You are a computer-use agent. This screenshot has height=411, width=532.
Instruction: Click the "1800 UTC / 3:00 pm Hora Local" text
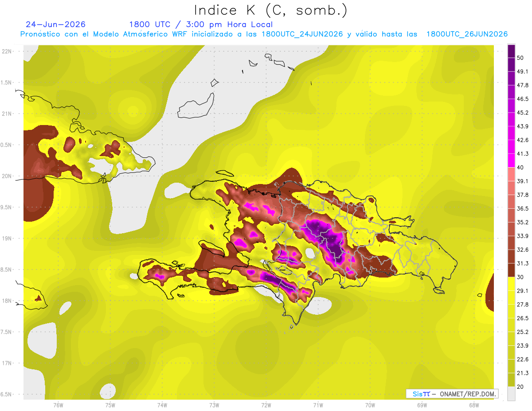tap(201, 24)
